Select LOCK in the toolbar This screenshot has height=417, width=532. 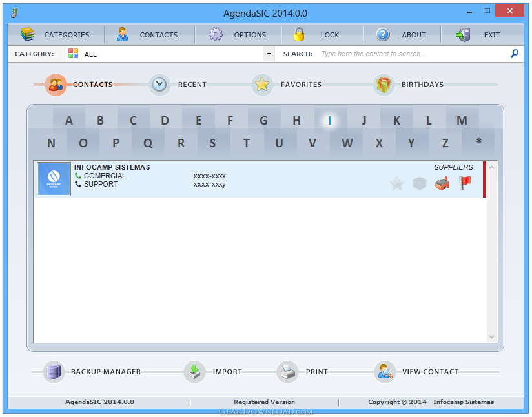click(330, 35)
